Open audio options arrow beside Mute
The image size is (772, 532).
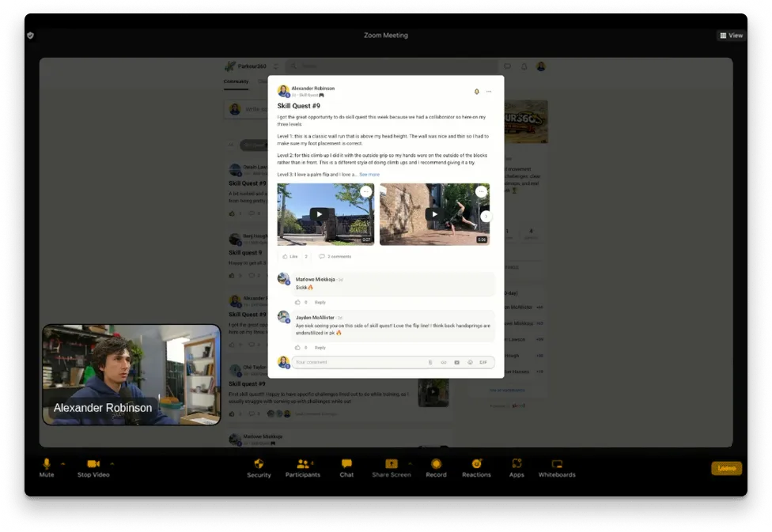click(63, 463)
